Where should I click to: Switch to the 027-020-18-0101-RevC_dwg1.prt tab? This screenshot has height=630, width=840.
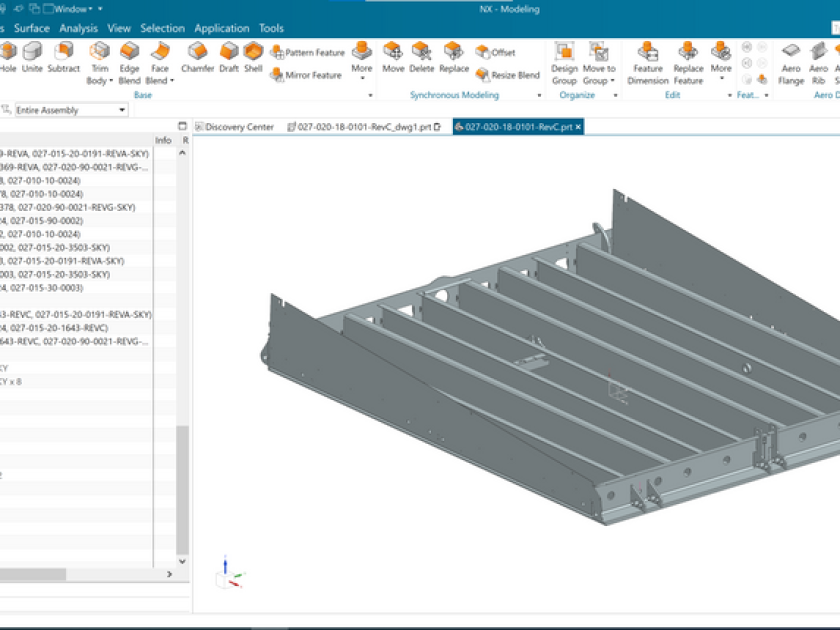pos(364,127)
